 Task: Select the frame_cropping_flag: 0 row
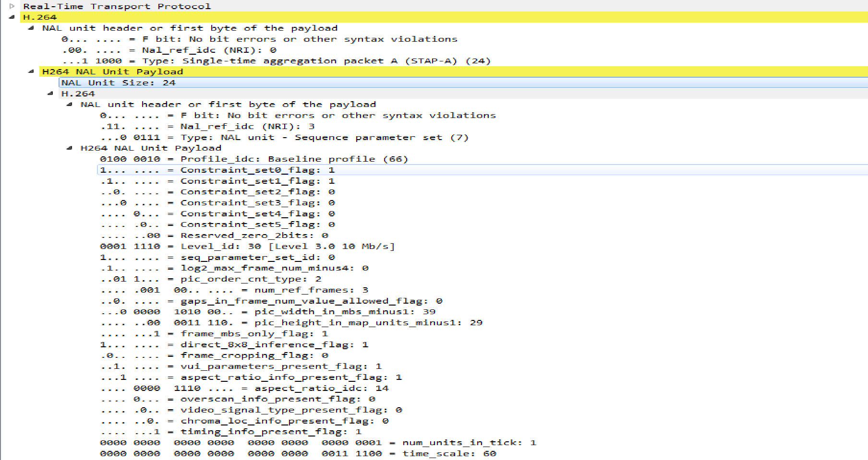(214, 355)
